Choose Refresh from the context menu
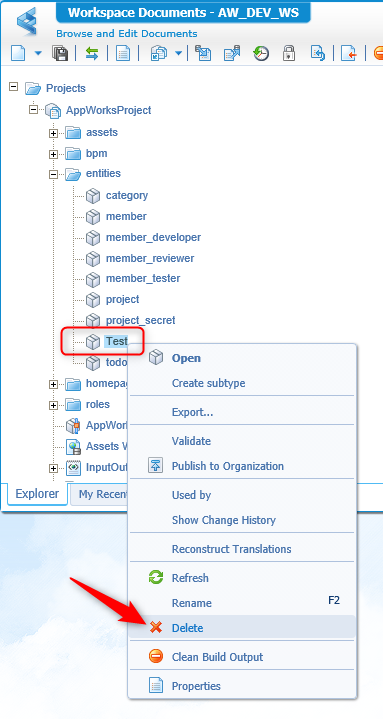Image resolution: width=383 pixels, height=719 pixels. 242,578
